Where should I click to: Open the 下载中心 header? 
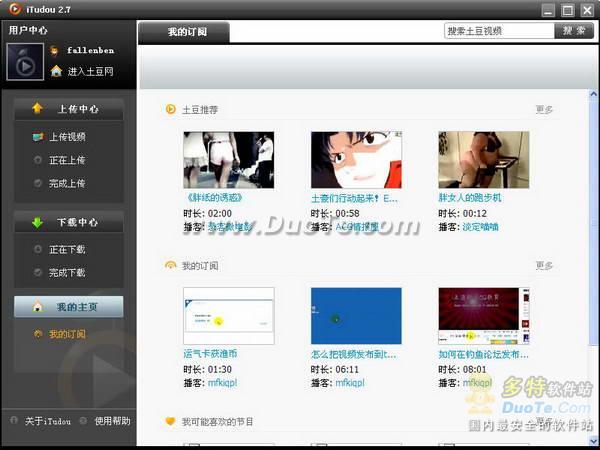[x=69, y=222]
